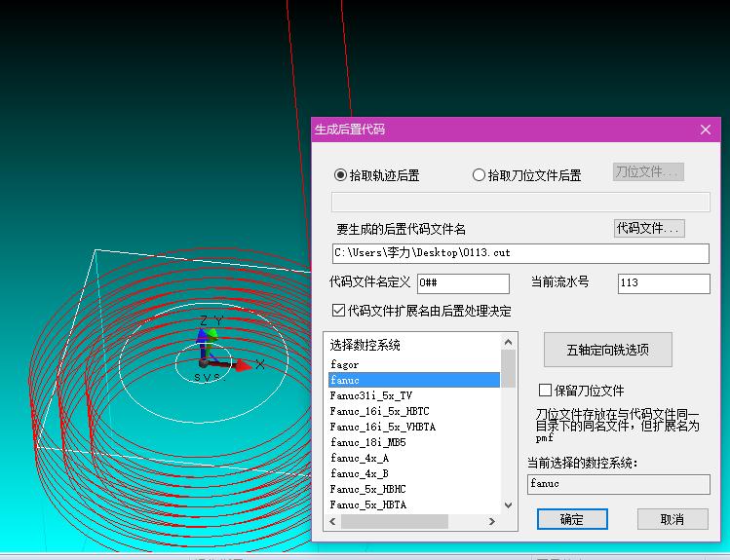Open 五轴定向铣选项 button
Screen dimensions: 730x560
[x=607, y=350]
